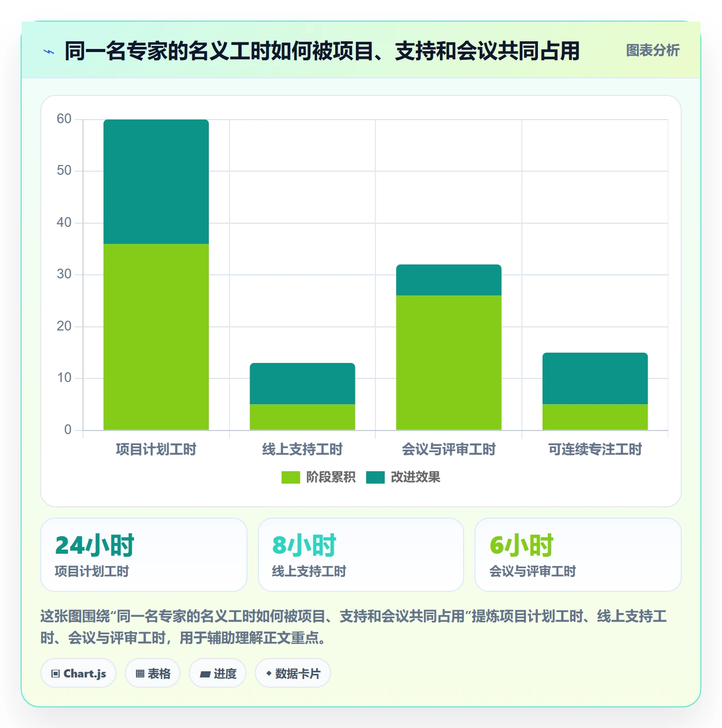Open the 24小时 项目计划工时 data card
This screenshot has width=722, height=728.
(x=144, y=555)
